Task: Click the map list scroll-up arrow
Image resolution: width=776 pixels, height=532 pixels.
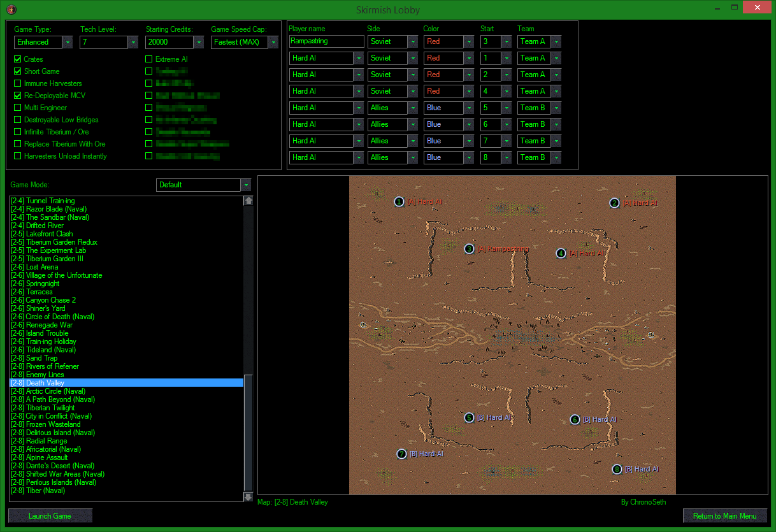Action: pyautogui.click(x=248, y=201)
